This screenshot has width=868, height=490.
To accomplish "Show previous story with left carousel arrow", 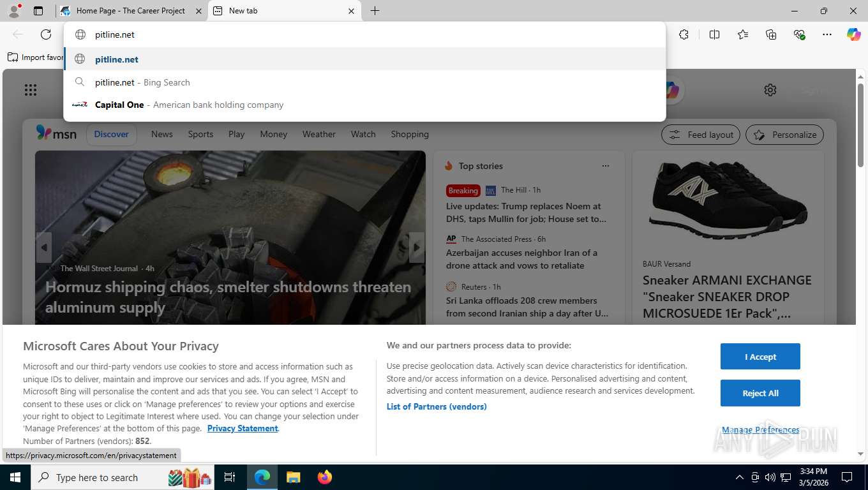I will tap(44, 248).
